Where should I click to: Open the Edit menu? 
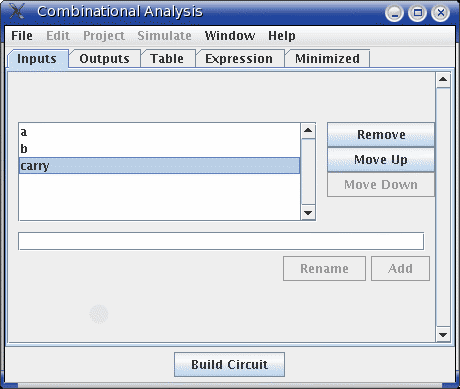[x=58, y=36]
